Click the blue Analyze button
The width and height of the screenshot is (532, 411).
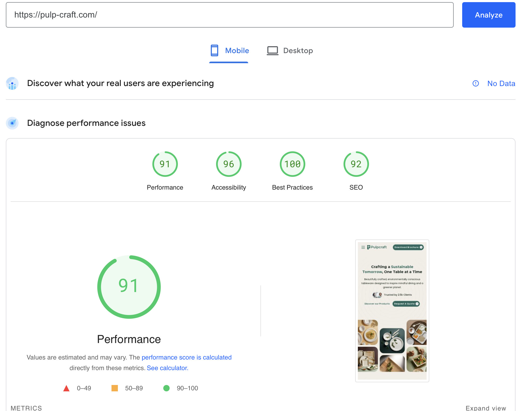488,15
